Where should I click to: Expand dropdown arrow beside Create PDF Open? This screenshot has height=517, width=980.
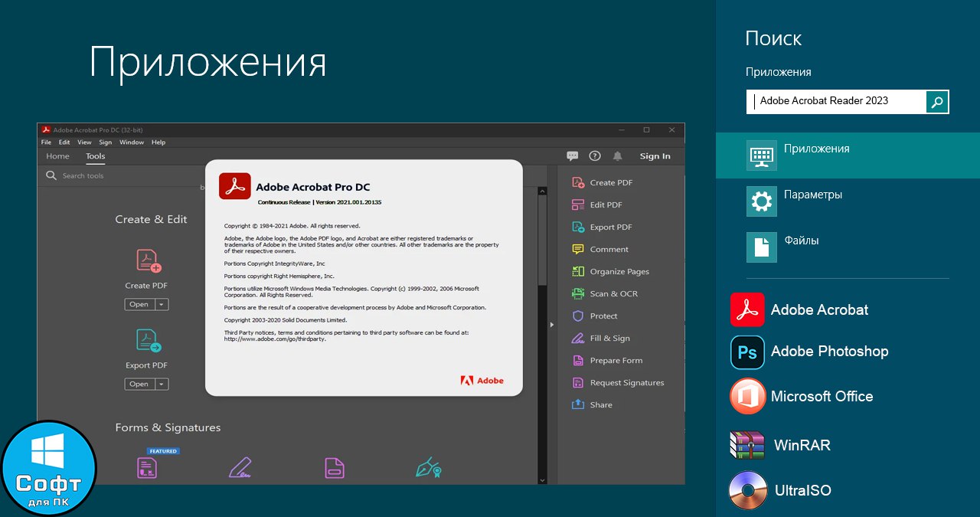tap(162, 304)
